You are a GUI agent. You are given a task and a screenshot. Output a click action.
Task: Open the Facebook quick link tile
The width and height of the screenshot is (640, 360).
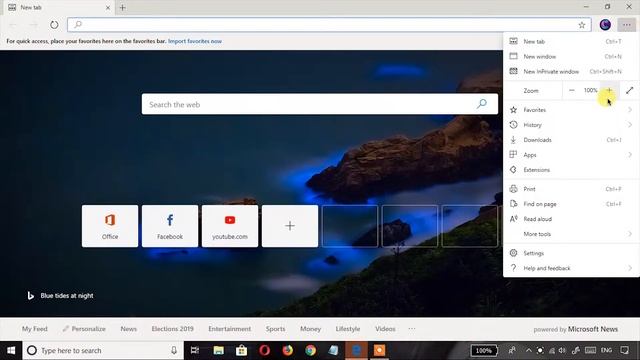point(170,226)
